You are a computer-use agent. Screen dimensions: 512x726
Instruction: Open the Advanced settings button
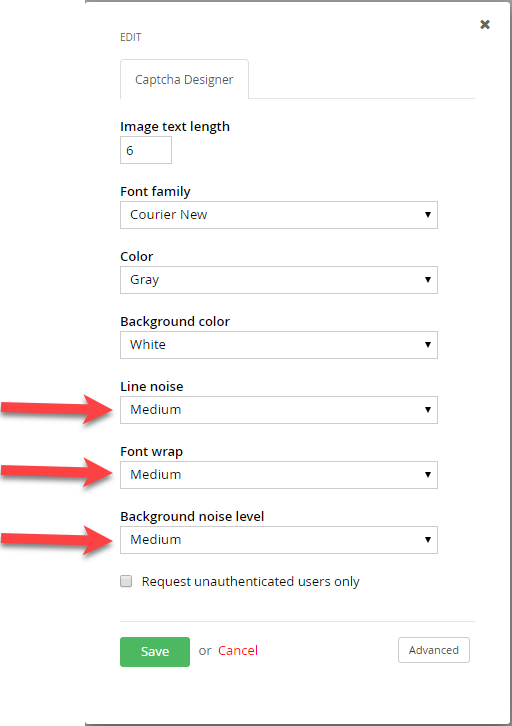pyautogui.click(x=434, y=650)
